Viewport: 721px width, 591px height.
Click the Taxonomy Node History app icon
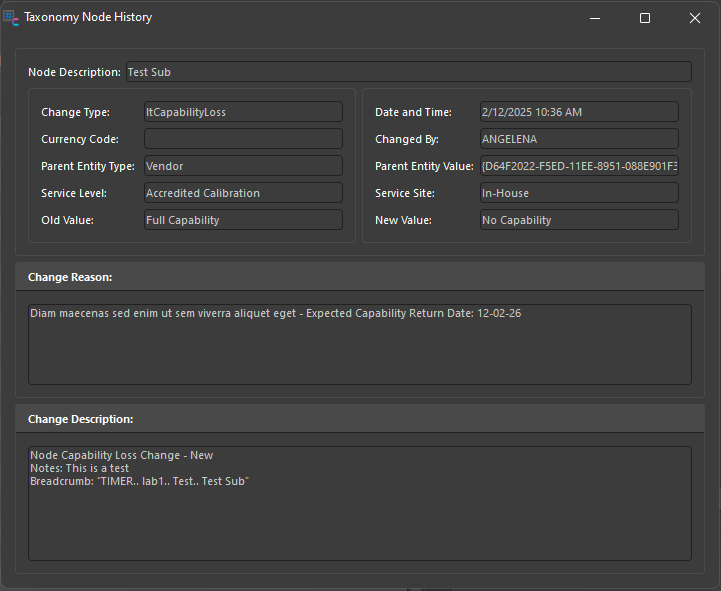(x=11, y=18)
